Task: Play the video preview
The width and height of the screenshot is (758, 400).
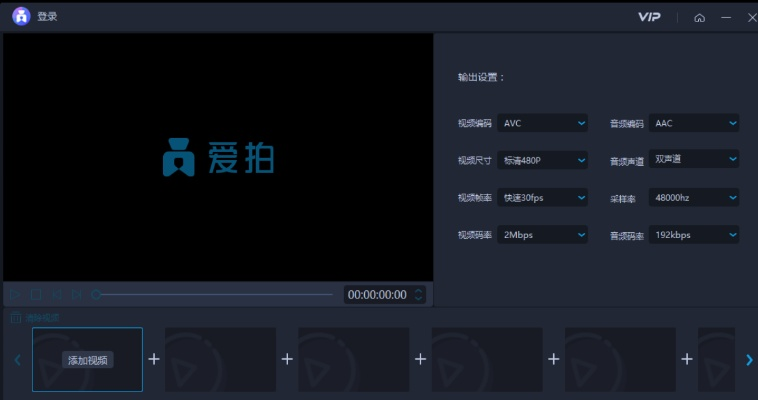Action: (15, 294)
